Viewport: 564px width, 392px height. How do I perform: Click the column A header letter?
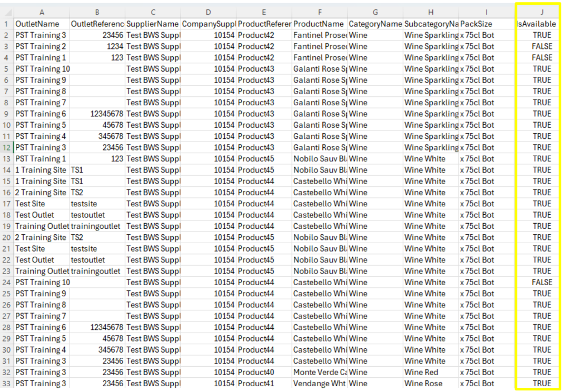click(x=42, y=12)
